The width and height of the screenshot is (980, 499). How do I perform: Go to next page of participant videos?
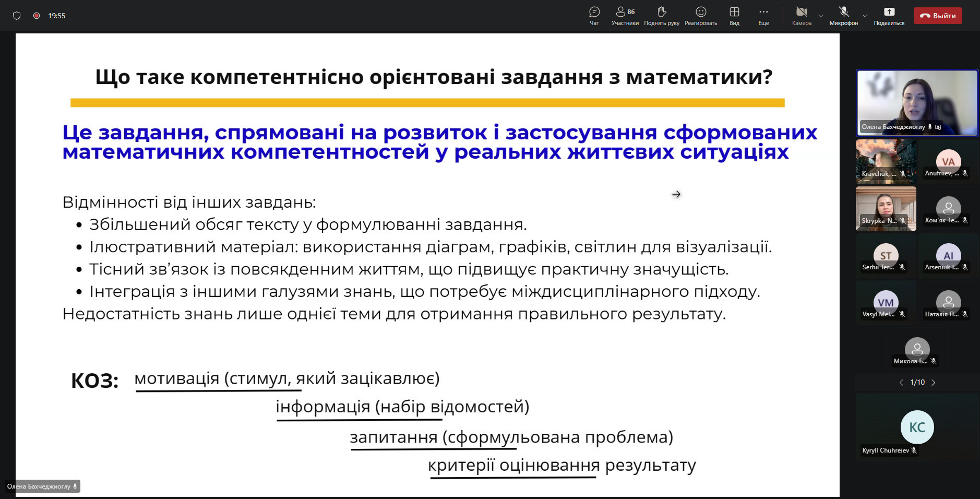(934, 383)
